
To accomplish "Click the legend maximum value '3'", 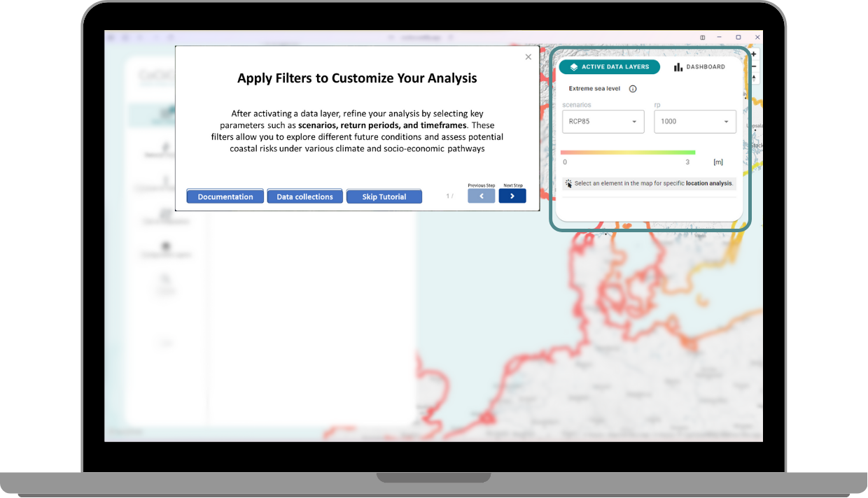I will coord(687,162).
